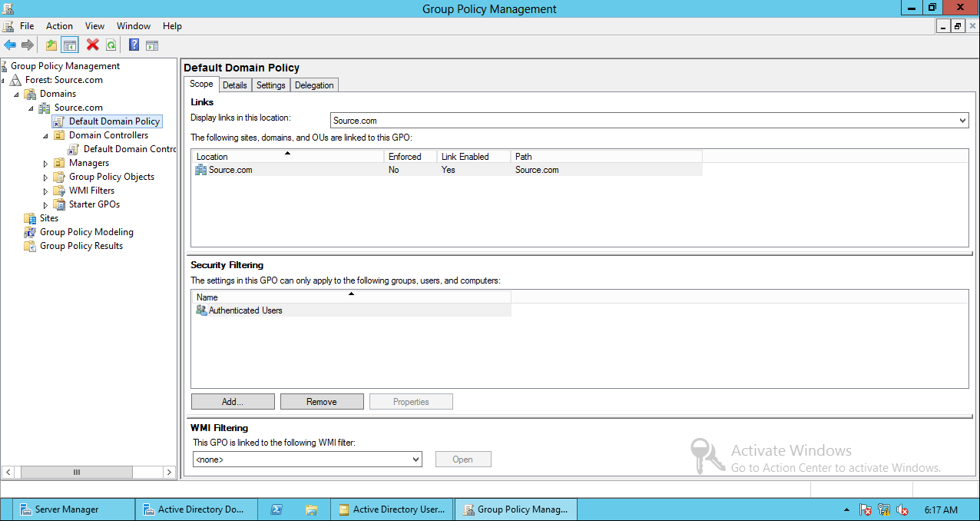Expand the Group Policy Objects node
This screenshot has height=521, width=980.
point(45,176)
